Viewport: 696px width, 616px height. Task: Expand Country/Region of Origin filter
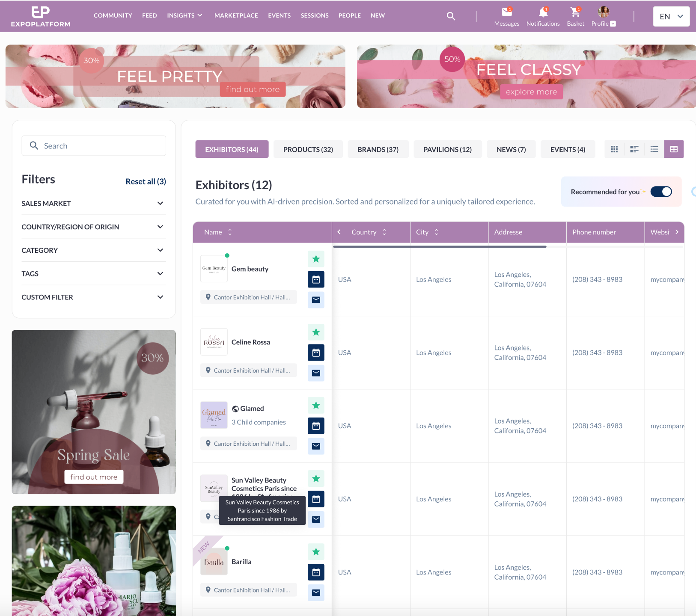(x=93, y=227)
